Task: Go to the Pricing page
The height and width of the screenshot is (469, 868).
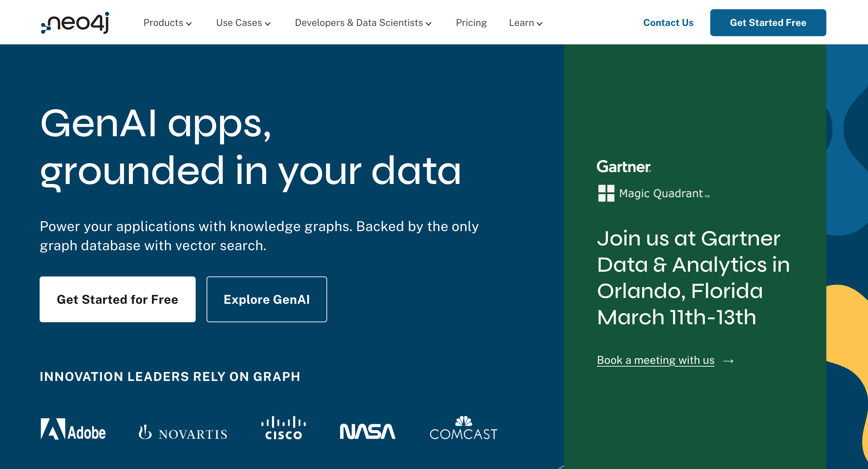Action: (471, 23)
